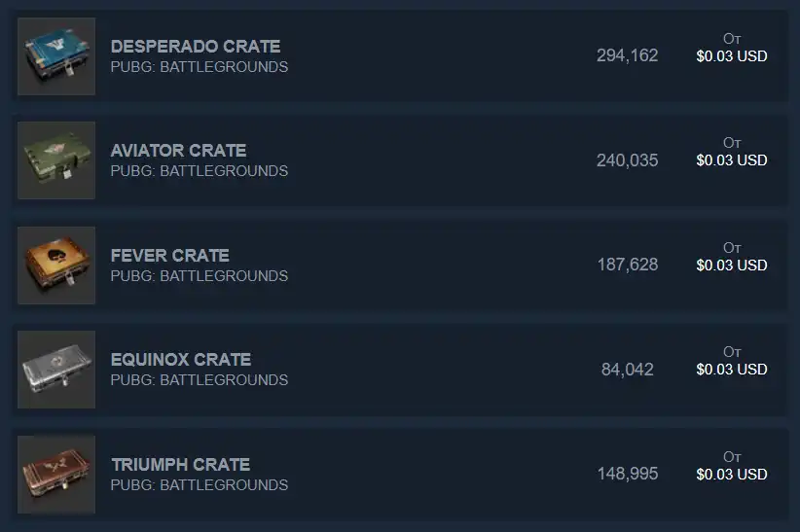Click the green Aviator Crate image
This screenshot has width=800, height=532.
[56, 160]
